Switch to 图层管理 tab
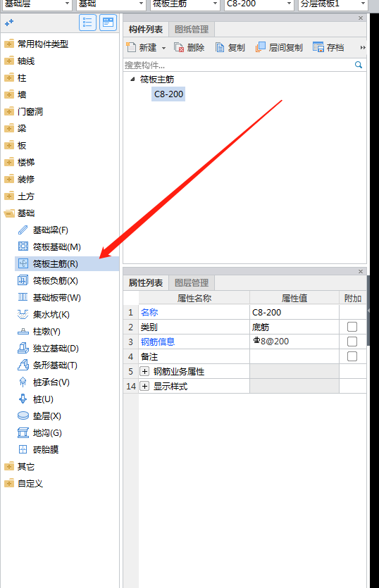Screen dimensions: 379x588 (x=192, y=283)
